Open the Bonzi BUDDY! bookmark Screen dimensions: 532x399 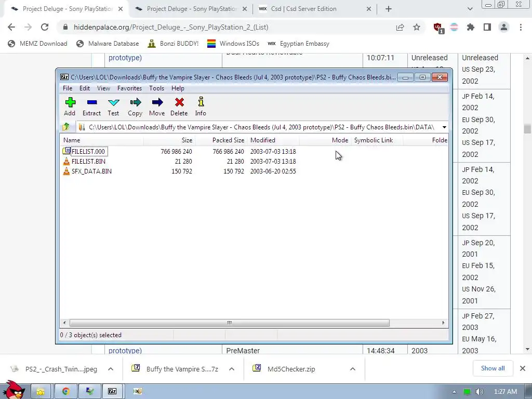click(x=173, y=44)
